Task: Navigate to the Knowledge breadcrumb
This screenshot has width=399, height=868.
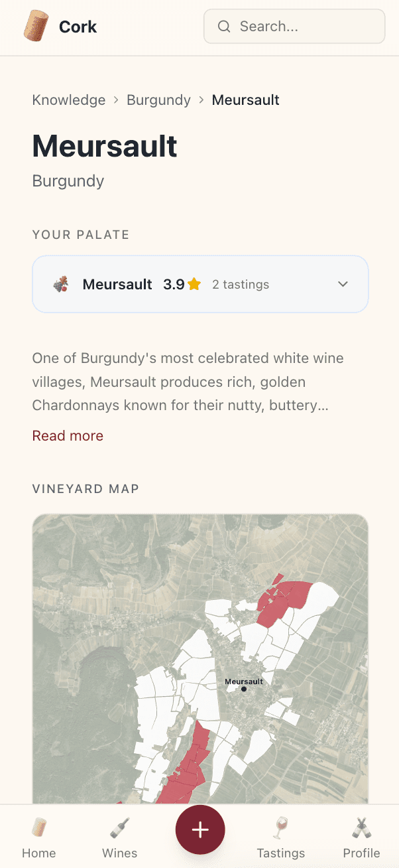Action: click(68, 100)
